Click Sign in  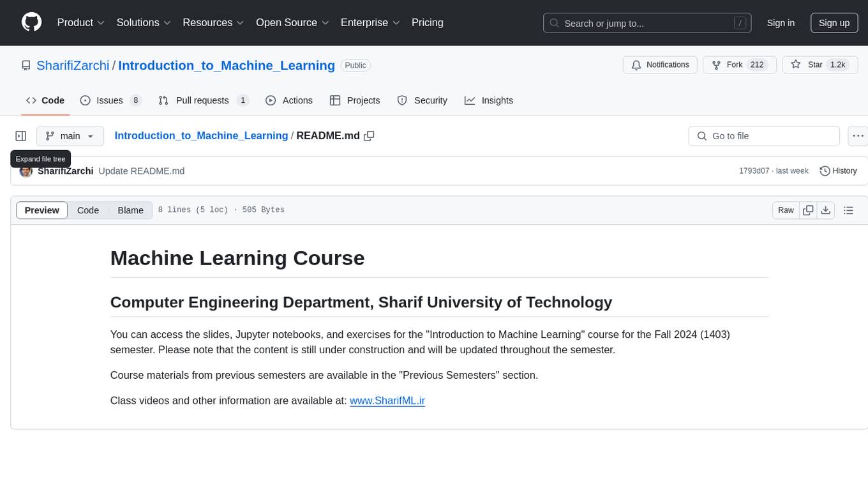point(781,23)
